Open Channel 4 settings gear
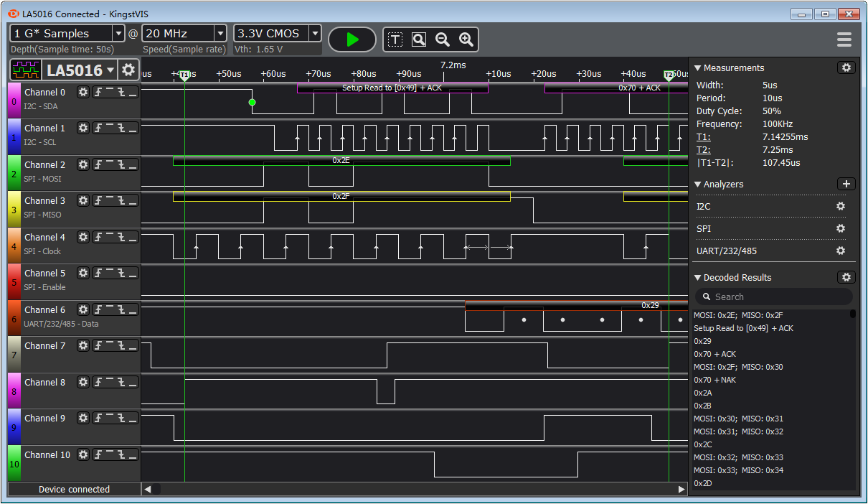868x504 pixels. pyautogui.click(x=83, y=237)
